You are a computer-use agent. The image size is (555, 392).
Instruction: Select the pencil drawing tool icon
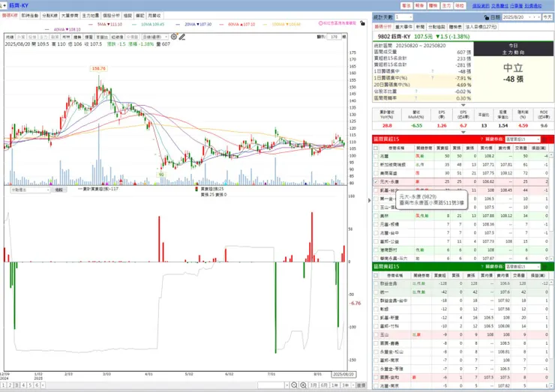pos(182,37)
